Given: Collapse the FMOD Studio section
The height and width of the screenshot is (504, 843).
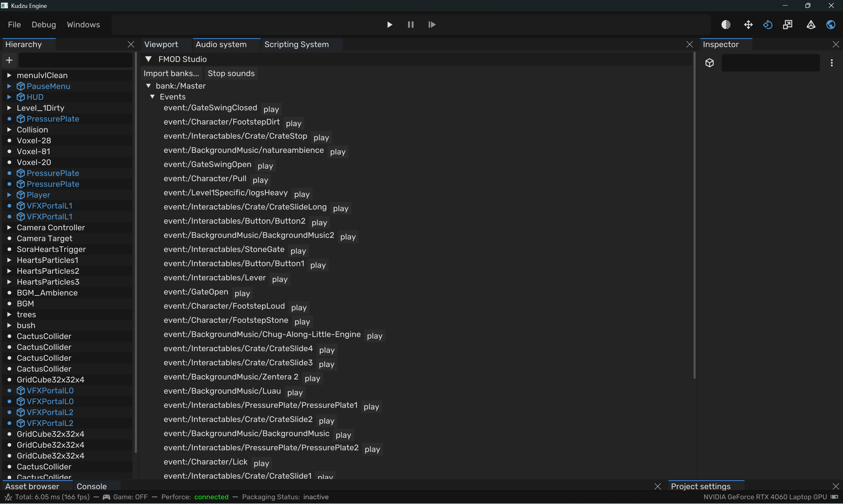Looking at the screenshot, I should [x=148, y=59].
